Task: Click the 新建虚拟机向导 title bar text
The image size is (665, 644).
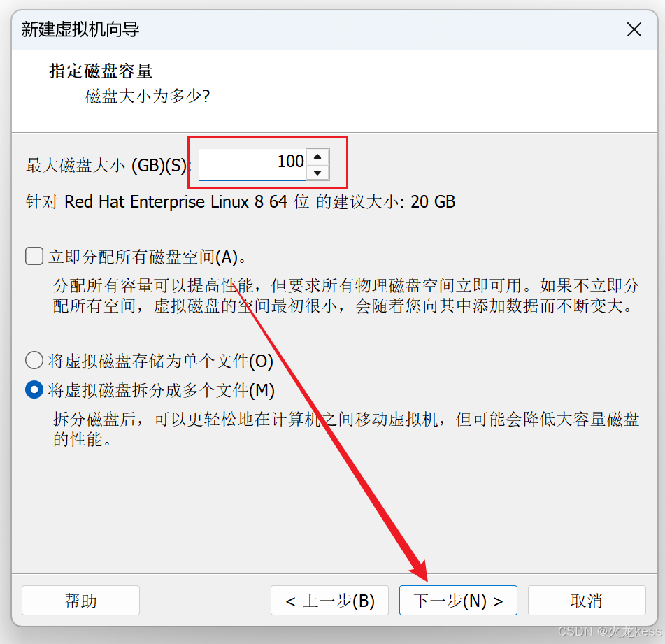Action: pyautogui.click(x=80, y=29)
